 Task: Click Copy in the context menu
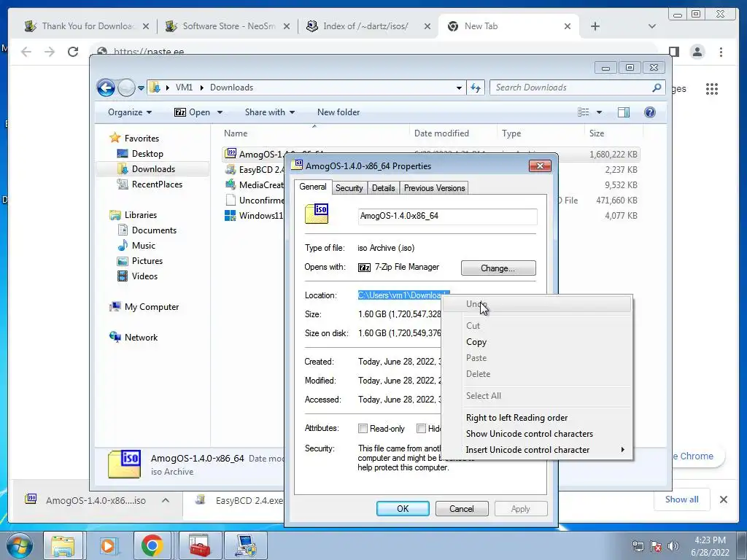coord(476,342)
